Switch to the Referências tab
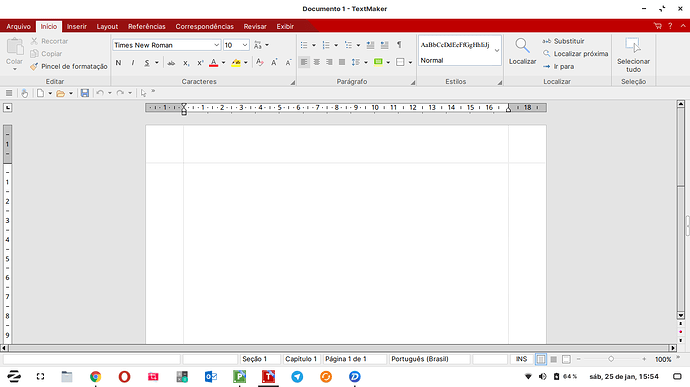The width and height of the screenshot is (690, 387). click(x=147, y=26)
